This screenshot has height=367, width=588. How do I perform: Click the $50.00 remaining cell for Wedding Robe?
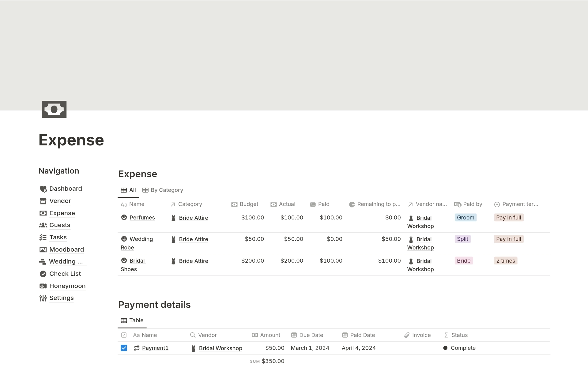click(391, 239)
